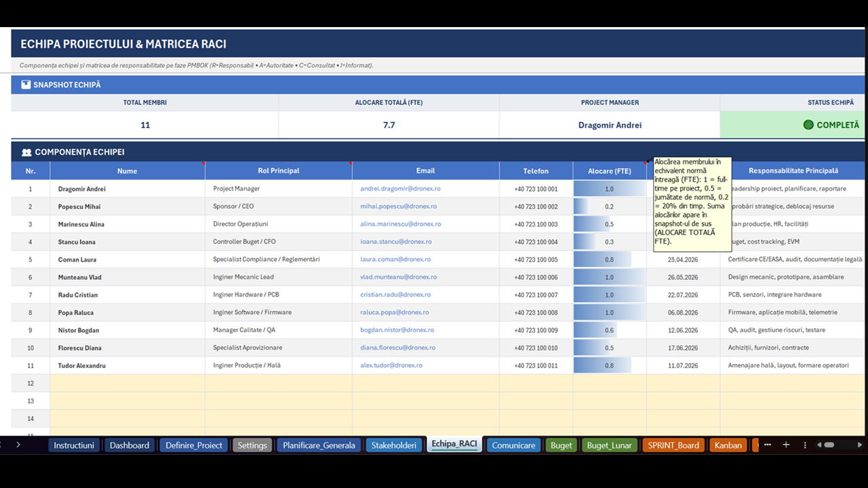Open email link alina.marinescu@dronex.ro
Image resolution: width=868 pixels, height=488 pixels.
400,224
